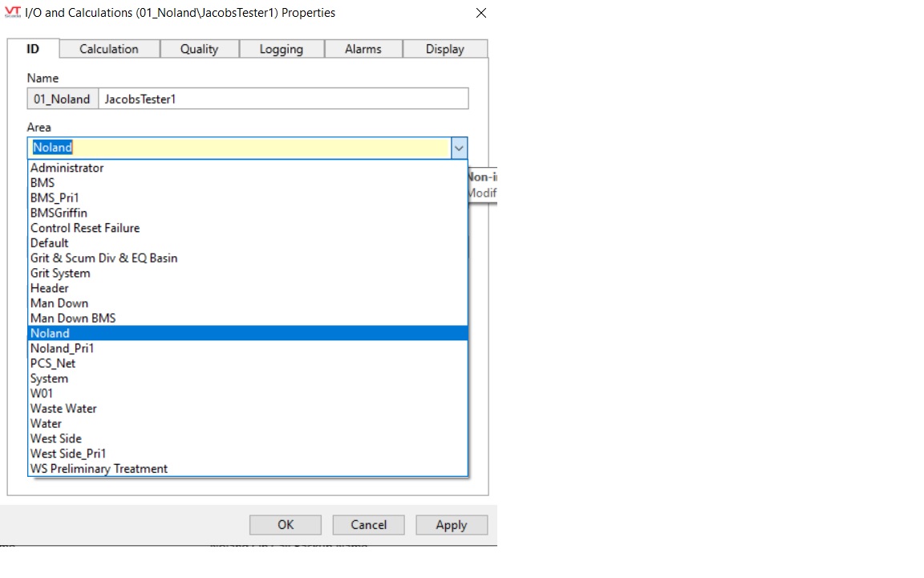Viewport: 924px width, 578px height.
Task: Collapse the Area dropdown arrow
Action: (459, 148)
